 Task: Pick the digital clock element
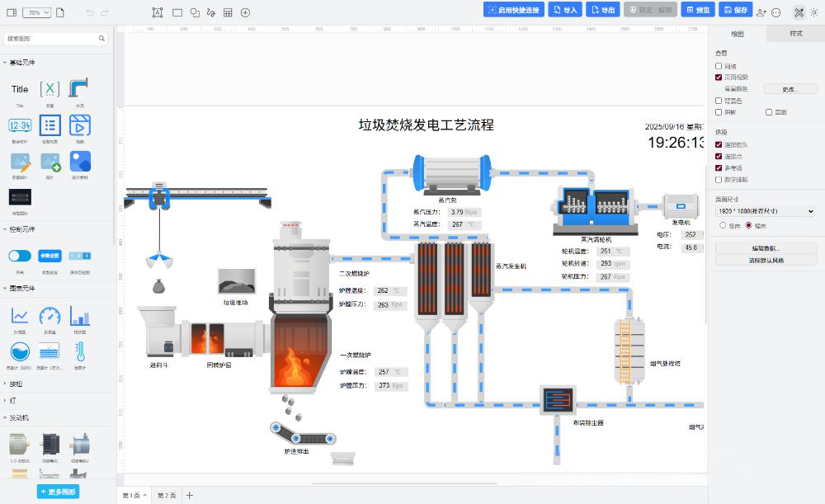20,125
